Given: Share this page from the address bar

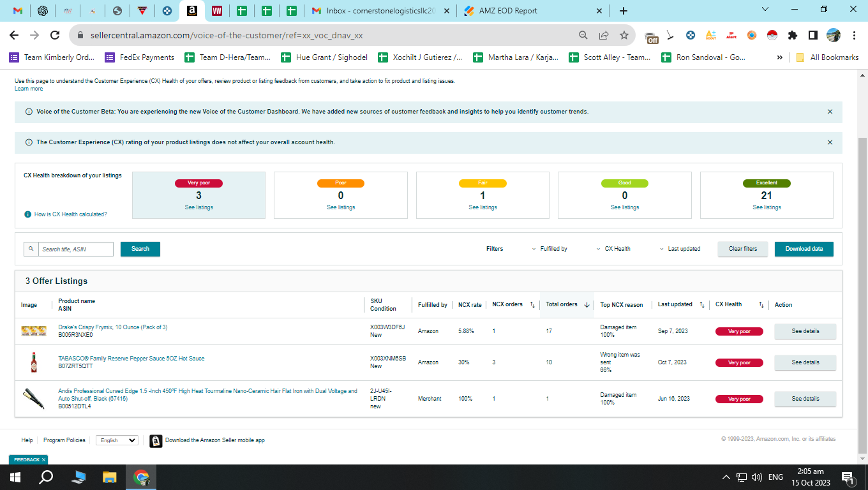Looking at the screenshot, I should (604, 36).
